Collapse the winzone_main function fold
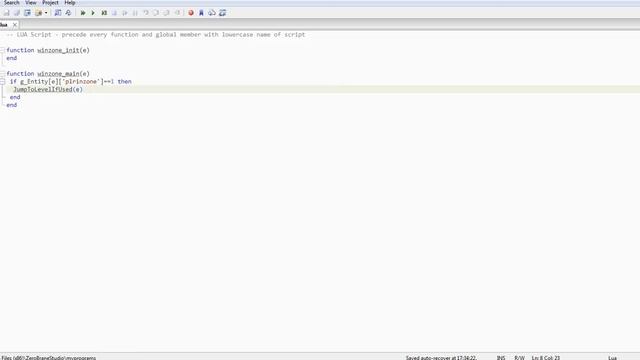This screenshot has width=640, height=360. click(2, 74)
